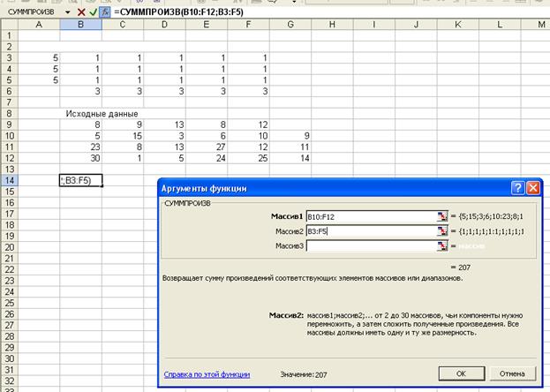Open the name box function dropdown arrow
This screenshot has height=392, width=550.
pyautogui.click(x=68, y=12)
